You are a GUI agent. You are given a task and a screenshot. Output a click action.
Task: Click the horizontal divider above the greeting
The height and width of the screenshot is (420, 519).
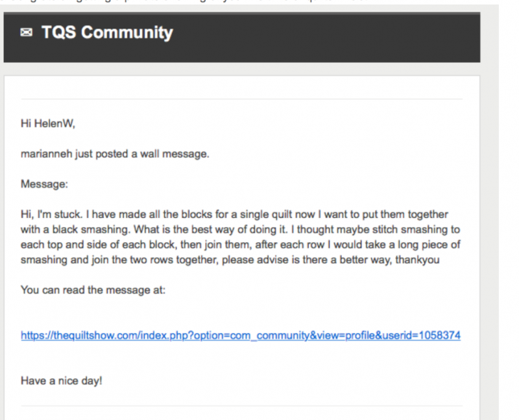tap(241, 99)
